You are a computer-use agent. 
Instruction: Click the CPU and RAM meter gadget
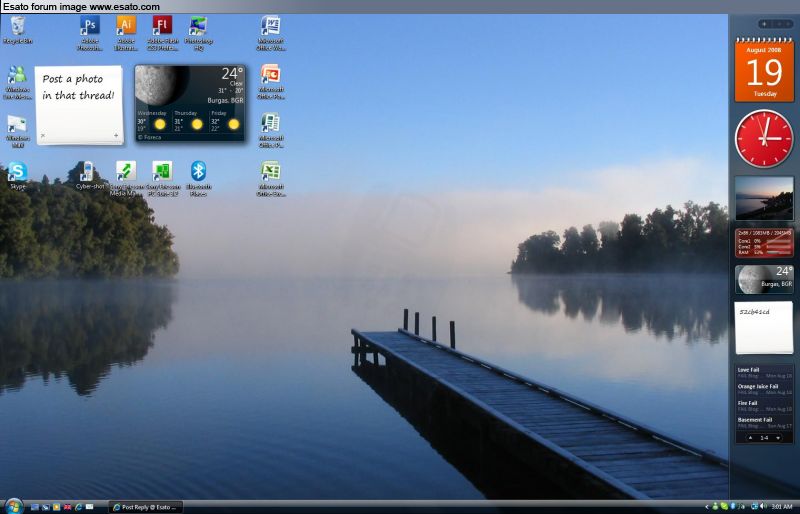point(764,242)
